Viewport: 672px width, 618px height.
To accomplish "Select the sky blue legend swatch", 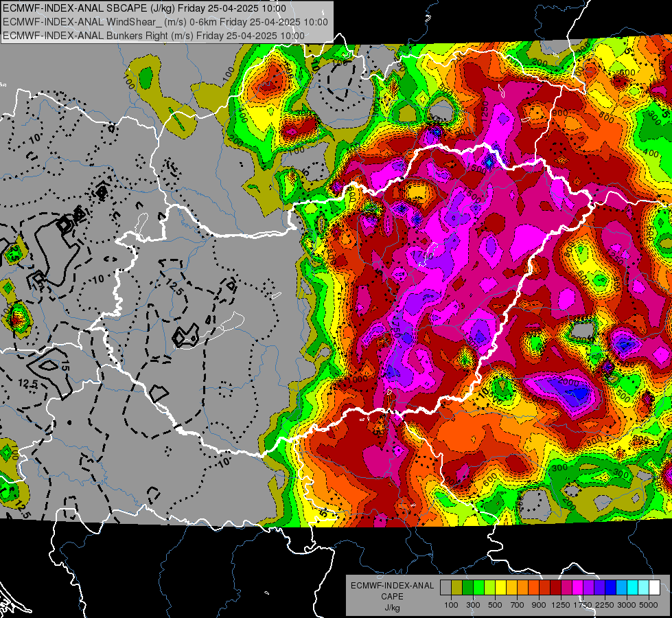I will point(621,587).
